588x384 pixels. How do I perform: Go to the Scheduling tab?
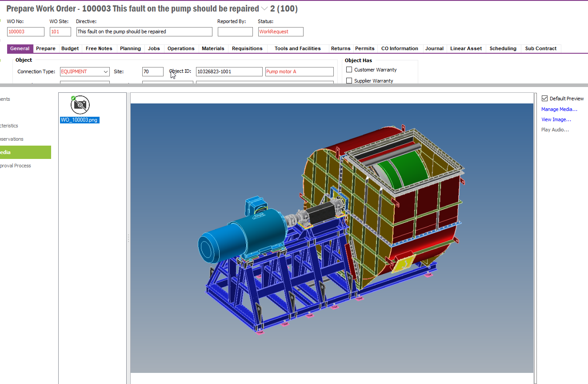coord(503,48)
